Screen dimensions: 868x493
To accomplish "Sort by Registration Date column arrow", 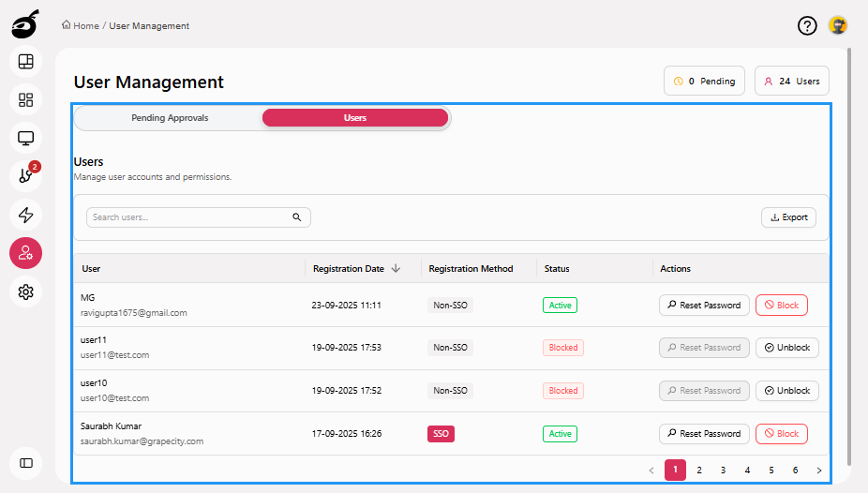I will pos(396,269).
